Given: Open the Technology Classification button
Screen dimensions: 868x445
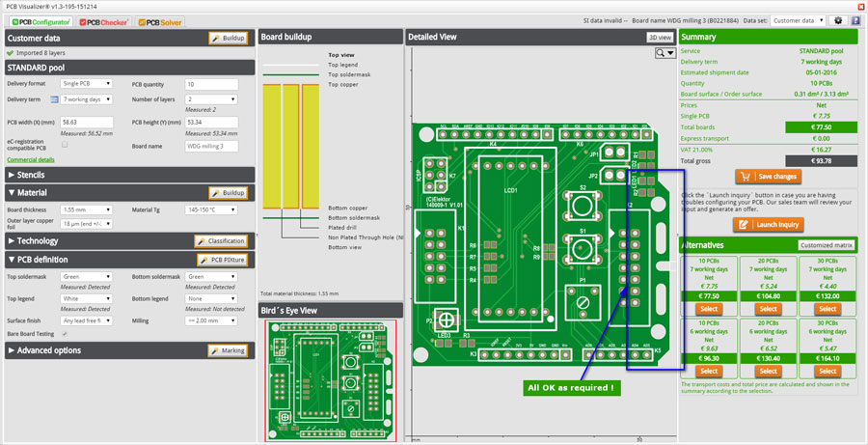Looking at the screenshot, I should click(221, 241).
